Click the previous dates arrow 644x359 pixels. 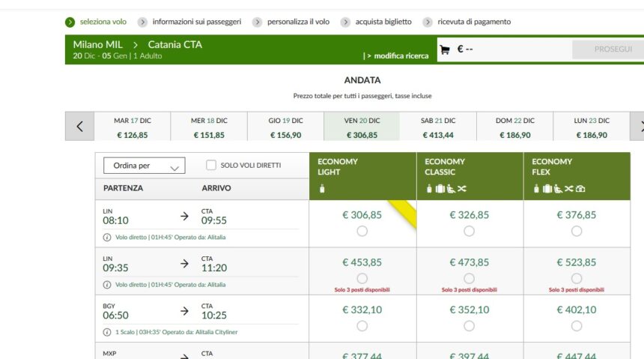(x=80, y=127)
